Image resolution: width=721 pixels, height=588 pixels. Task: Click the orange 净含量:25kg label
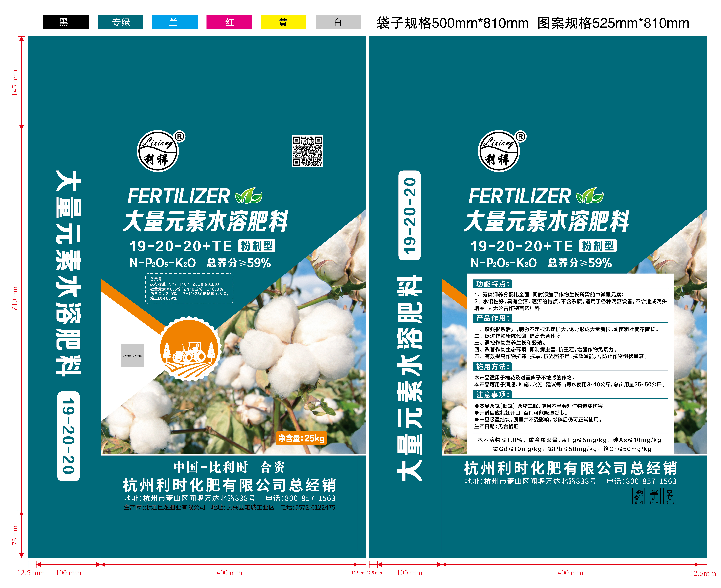pos(301,438)
